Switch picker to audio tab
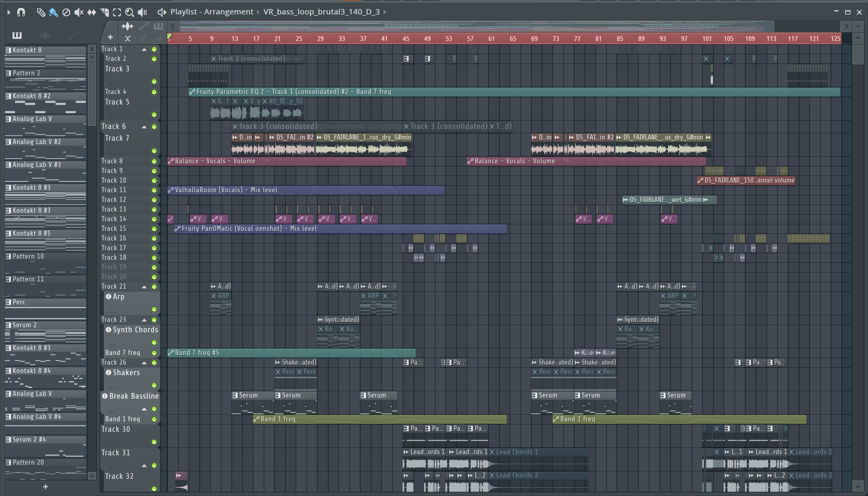Screen dimensions: 868x496 (x=45, y=35)
